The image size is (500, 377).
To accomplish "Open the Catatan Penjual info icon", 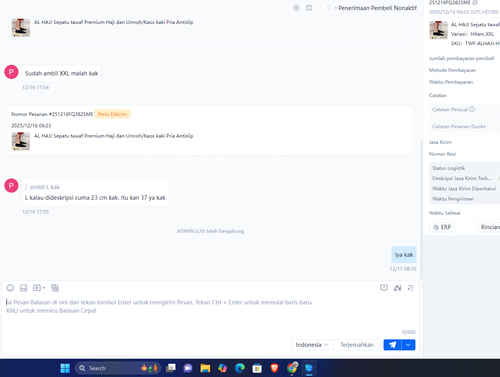I will pyautogui.click(x=472, y=109).
